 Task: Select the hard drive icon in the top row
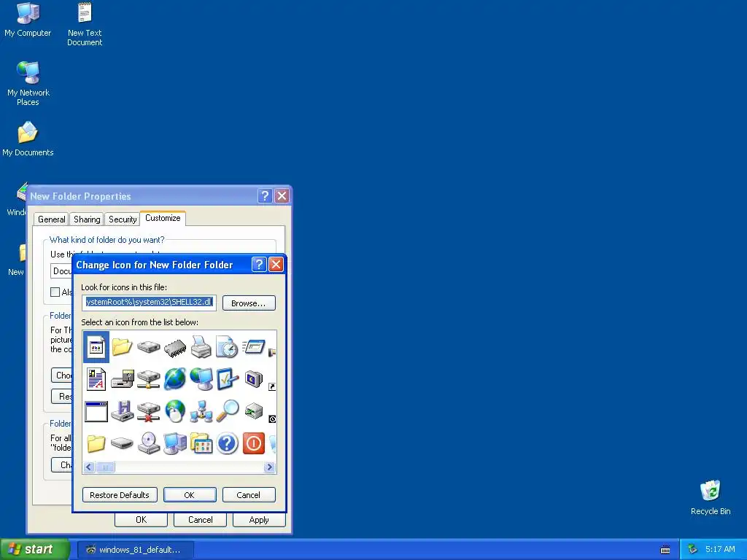149,346
